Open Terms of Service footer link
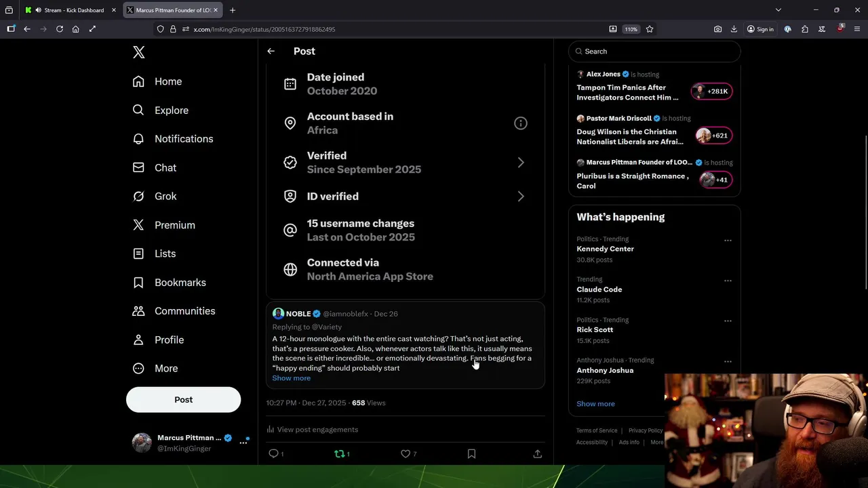868x488 pixels. pos(597,430)
